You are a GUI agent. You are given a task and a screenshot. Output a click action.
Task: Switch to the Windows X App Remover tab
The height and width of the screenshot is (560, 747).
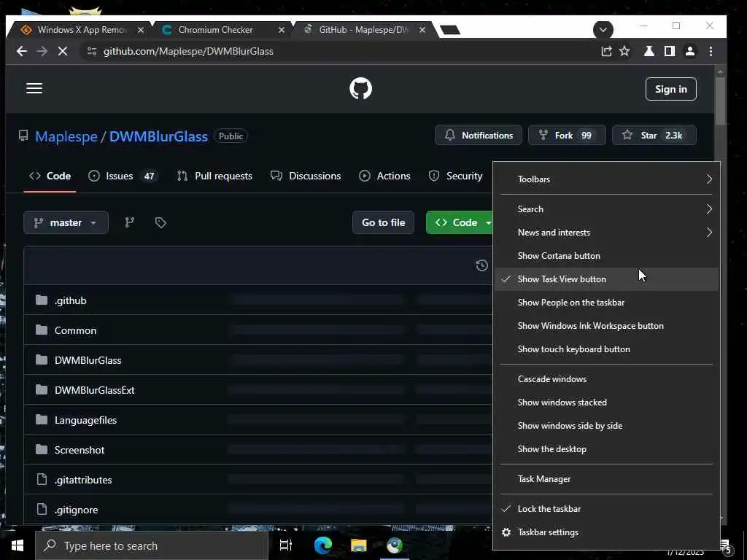click(79, 30)
